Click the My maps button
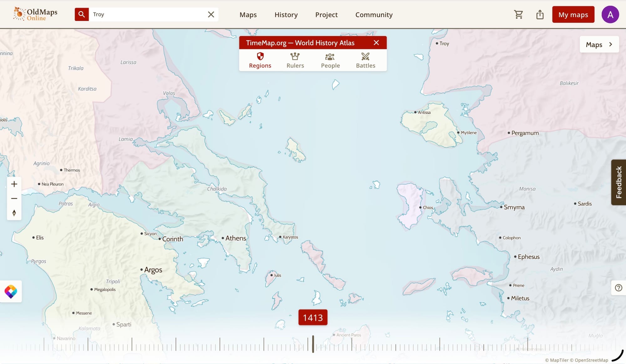Viewport: 626px width, 364px height. pyautogui.click(x=573, y=14)
